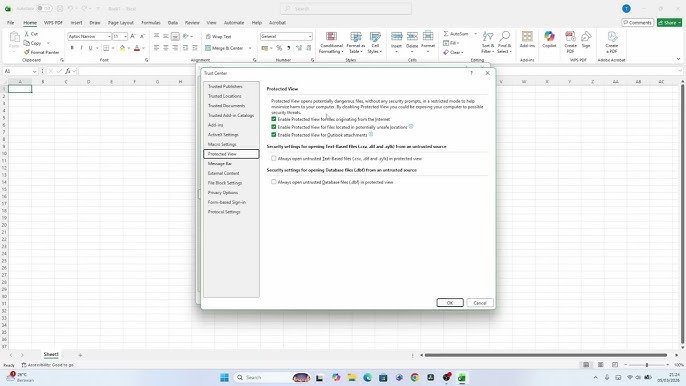686x386 pixels.
Task: Toggle Underline formatting
Action: pos(90,48)
